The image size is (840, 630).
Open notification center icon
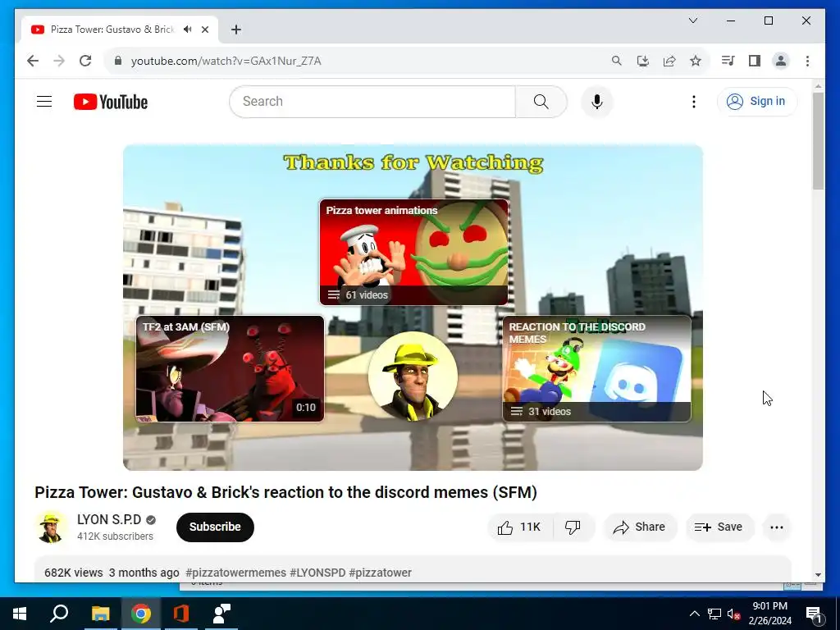(814, 614)
